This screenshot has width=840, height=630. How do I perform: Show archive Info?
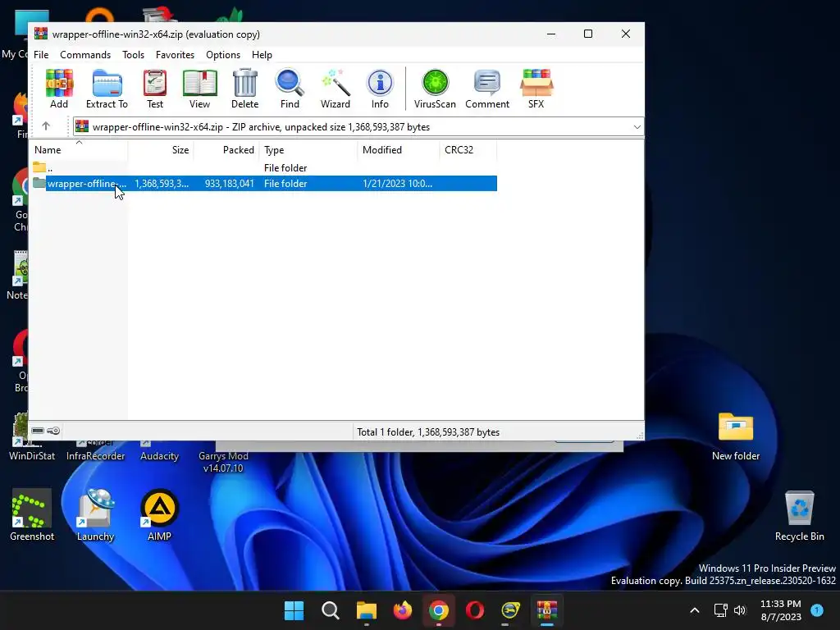click(380, 89)
